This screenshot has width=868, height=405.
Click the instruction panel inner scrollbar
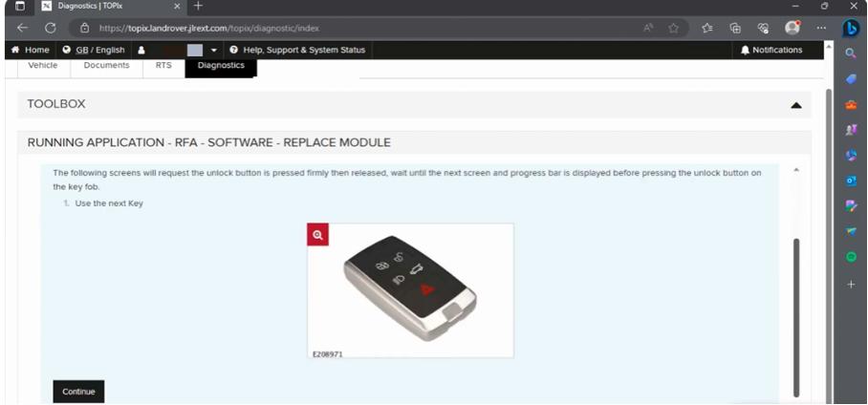point(796,317)
